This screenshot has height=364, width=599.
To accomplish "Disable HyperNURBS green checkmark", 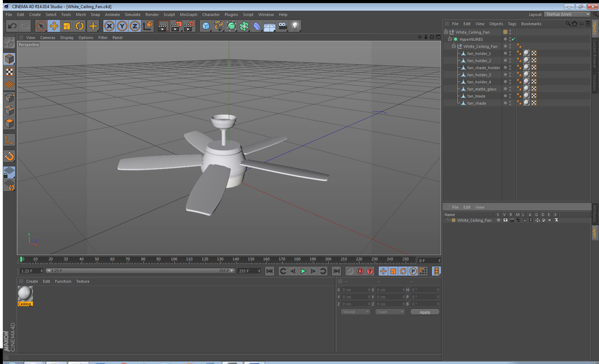I will [513, 39].
